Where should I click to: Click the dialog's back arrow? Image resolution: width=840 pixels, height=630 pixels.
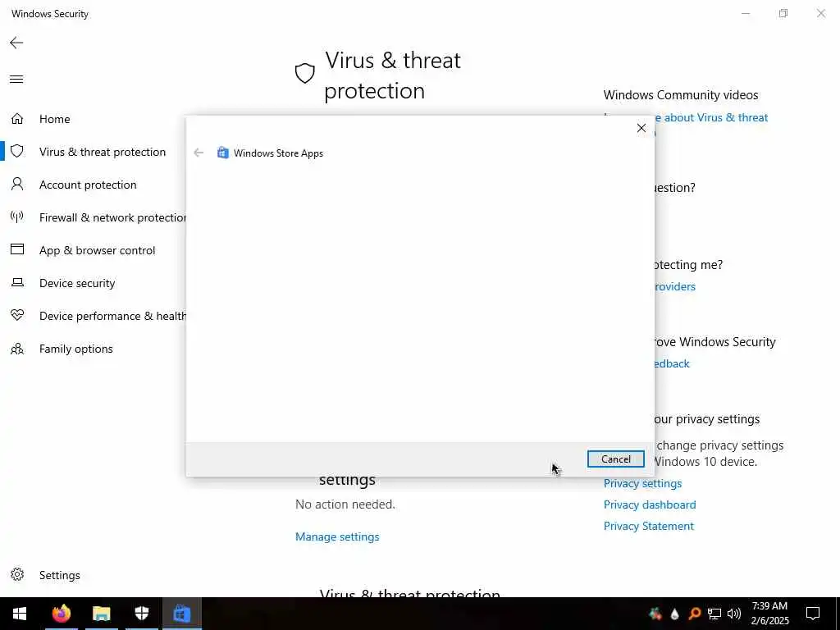199,153
